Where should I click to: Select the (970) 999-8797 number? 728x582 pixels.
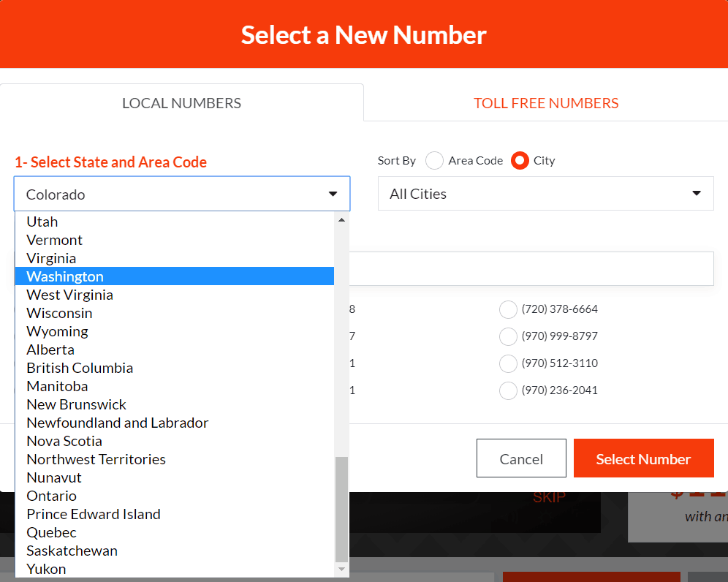[x=508, y=336]
